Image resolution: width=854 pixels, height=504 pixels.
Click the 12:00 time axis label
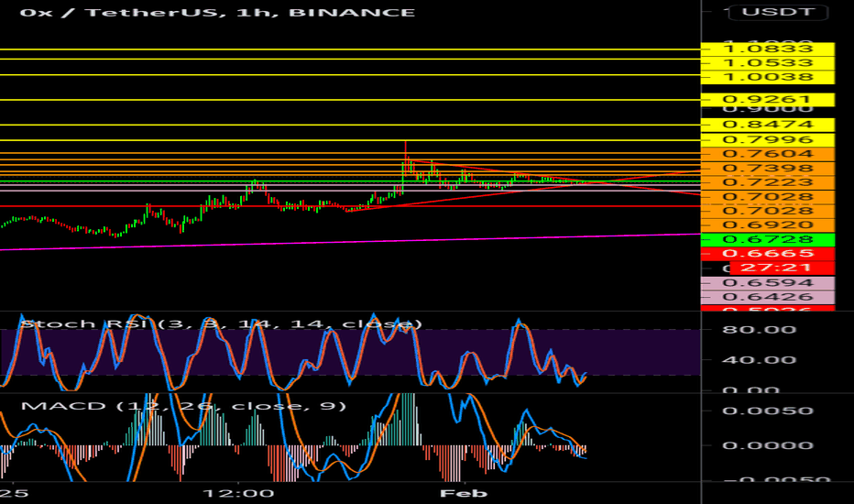(x=238, y=494)
